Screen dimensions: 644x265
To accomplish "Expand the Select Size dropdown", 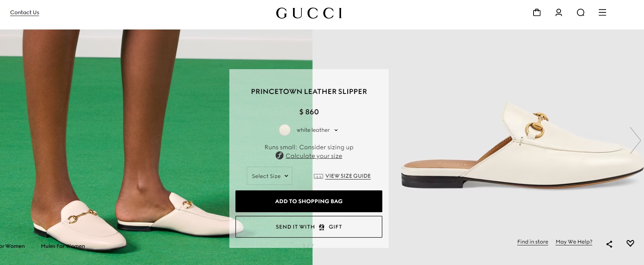I will pos(269,176).
